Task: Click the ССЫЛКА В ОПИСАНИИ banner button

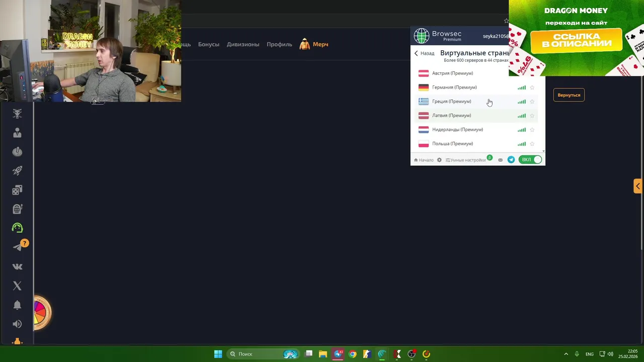Action: (x=576, y=40)
